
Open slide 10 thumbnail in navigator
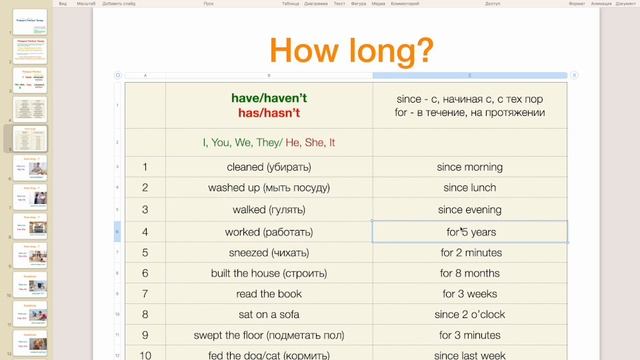(30, 284)
